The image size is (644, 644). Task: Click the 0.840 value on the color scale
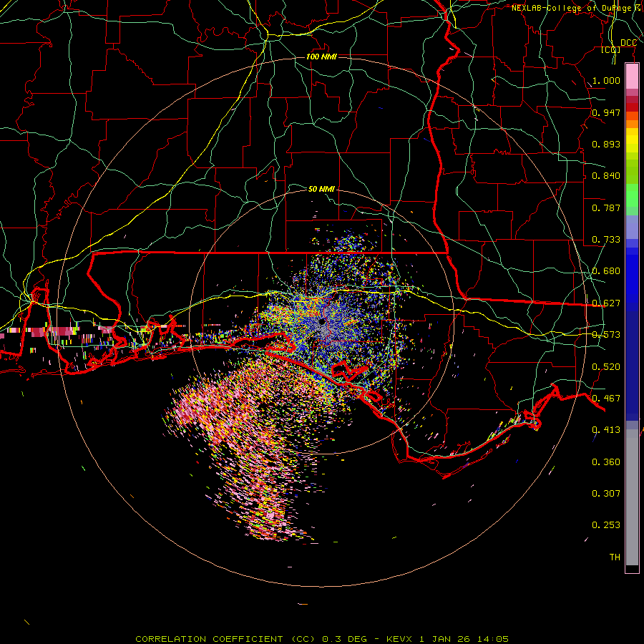coord(606,176)
